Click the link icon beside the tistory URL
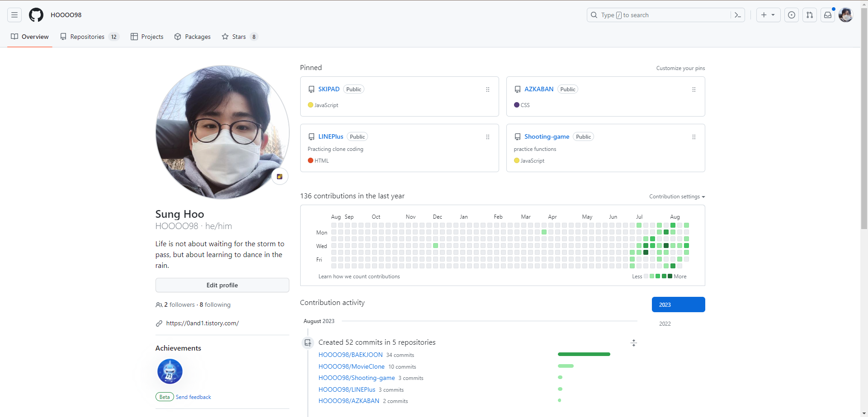The width and height of the screenshot is (868, 417). pos(159,323)
